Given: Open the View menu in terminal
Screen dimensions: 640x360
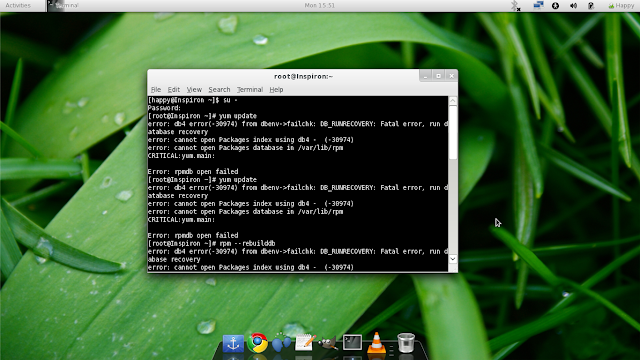Looking at the screenshot, I should click(194, 89).
